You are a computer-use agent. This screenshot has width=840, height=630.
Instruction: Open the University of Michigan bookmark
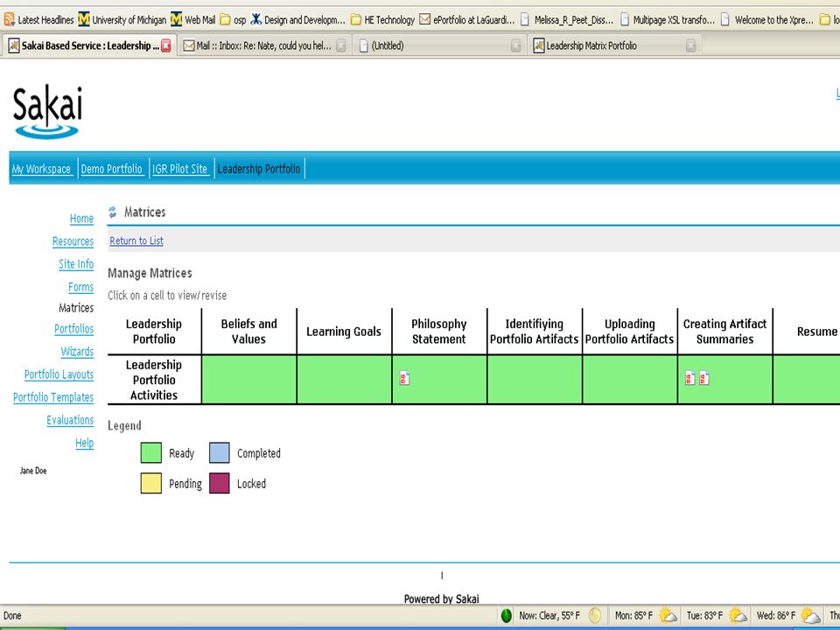point(122,20)
